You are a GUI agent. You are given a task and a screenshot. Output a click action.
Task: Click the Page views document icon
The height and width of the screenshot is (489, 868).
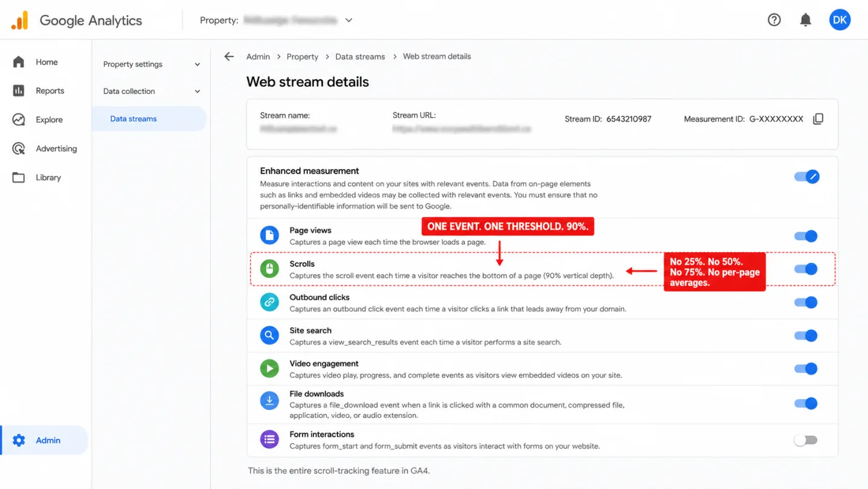tap(269, 236)
